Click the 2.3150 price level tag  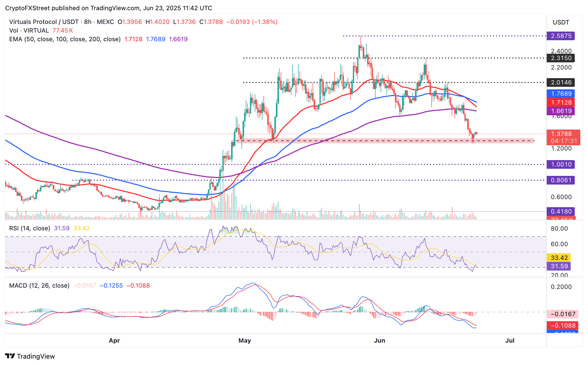[x=561, y=58]
